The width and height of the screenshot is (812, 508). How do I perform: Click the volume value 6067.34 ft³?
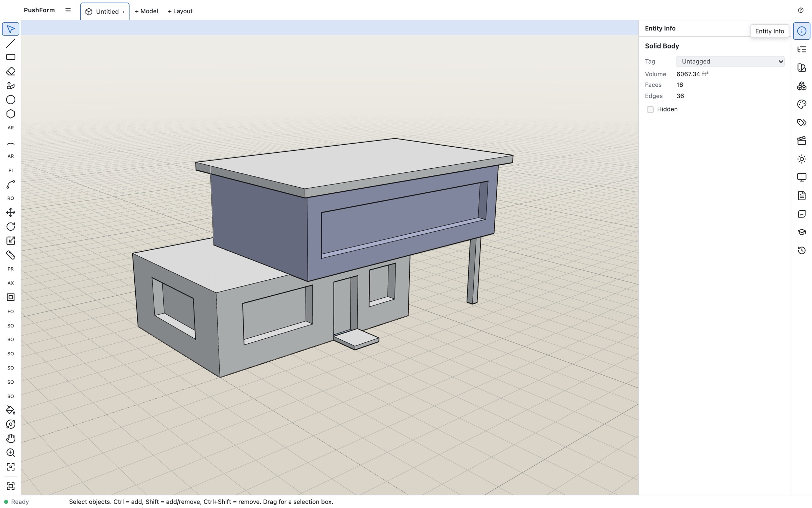[692, 74]
